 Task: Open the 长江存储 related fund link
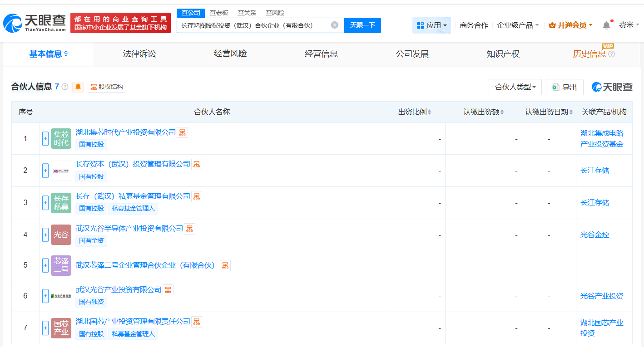tap(595, 170)
